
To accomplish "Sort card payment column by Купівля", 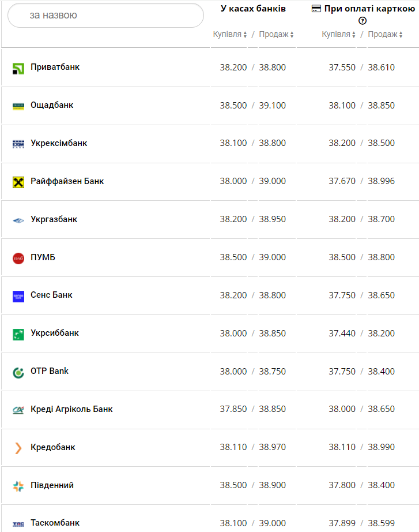I will click(339, 35).
